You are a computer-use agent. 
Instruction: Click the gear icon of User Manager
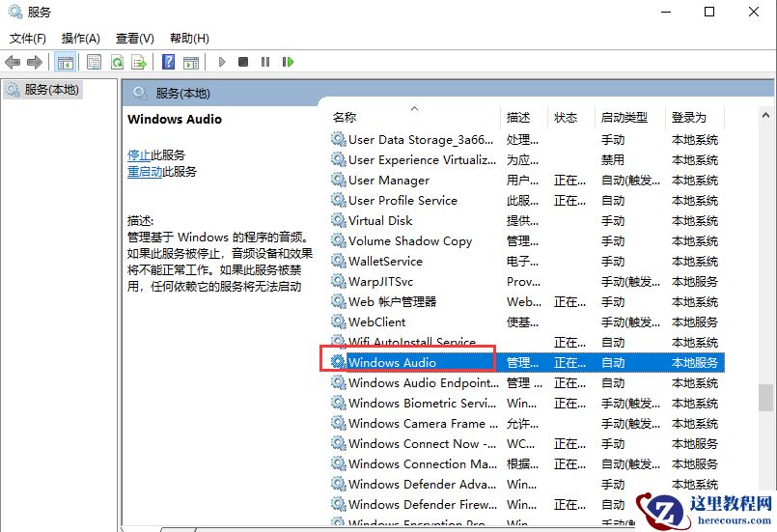(x=339, y=180)
